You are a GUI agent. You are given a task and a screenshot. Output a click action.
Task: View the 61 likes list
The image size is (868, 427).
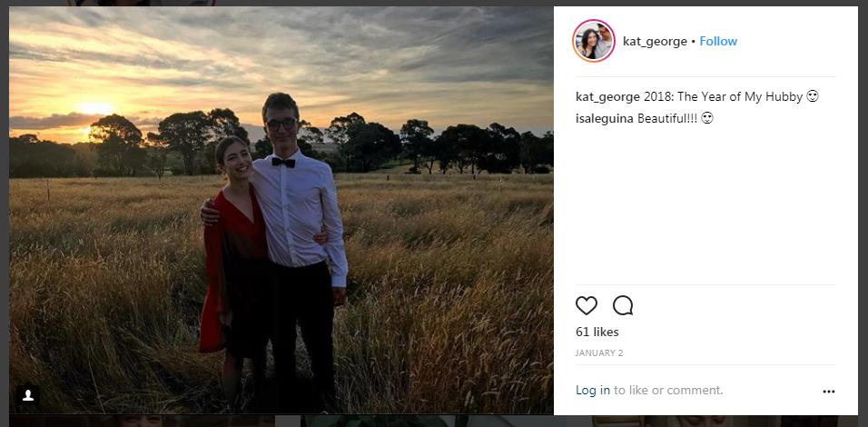pyautogui.click(x=597, y=332)
